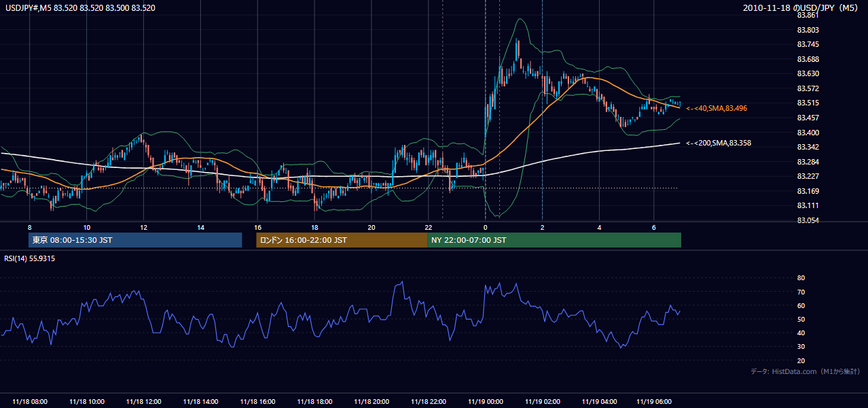Click hour tick 12 under the price chart
The height and width of the screenshot is (408, 868).
[143, 227]
